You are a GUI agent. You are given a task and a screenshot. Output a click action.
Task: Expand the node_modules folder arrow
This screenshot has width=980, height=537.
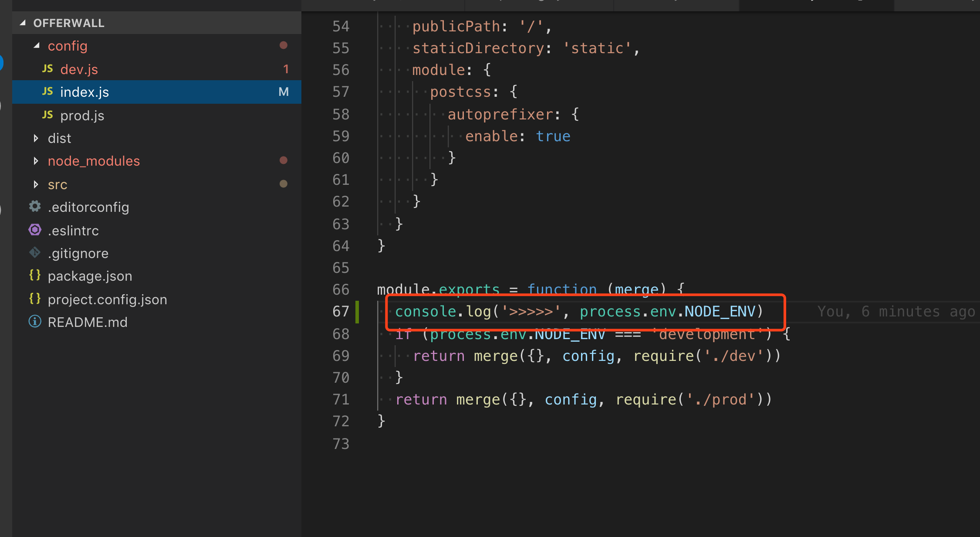coord(36,161)
